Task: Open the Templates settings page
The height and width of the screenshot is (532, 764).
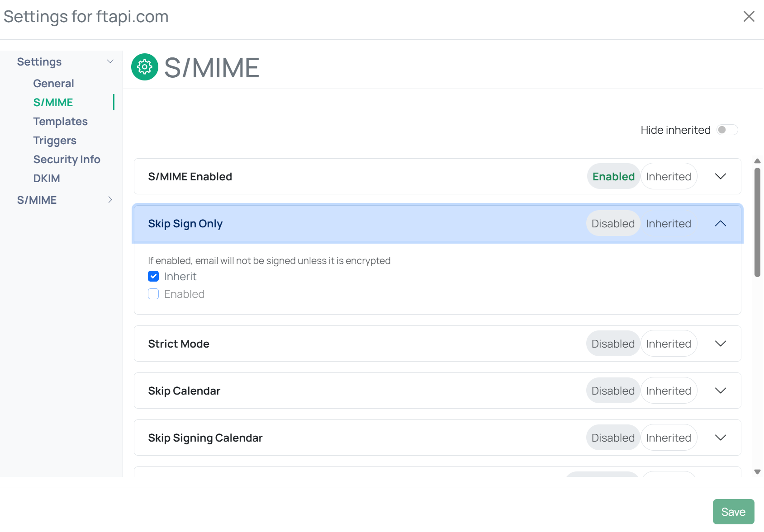Action: [x=60, y=122]
